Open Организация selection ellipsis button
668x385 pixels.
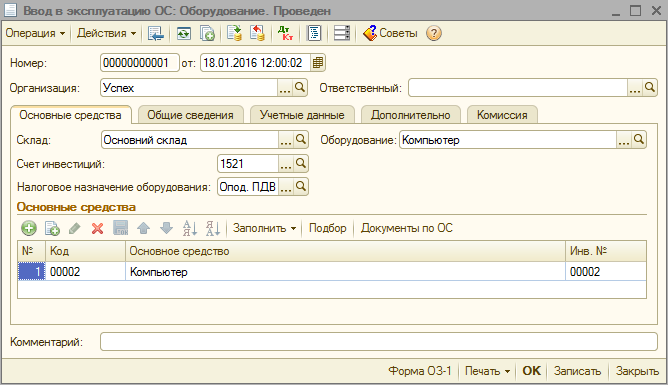(285, 88)
